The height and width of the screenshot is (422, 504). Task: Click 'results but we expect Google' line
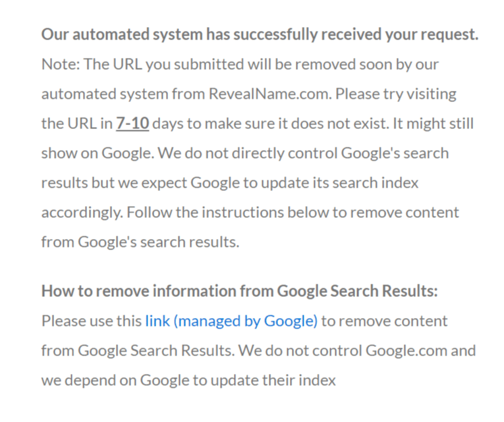(140, 183)
